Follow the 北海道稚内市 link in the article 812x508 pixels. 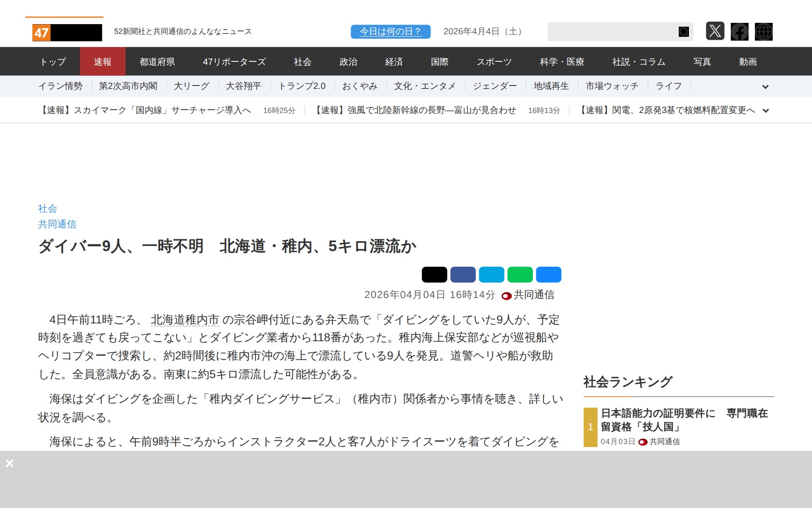(x=184, y=320)
